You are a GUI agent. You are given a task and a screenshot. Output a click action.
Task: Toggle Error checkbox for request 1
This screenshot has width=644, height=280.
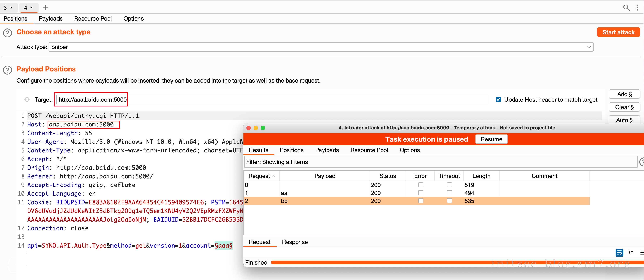point(421,193)
